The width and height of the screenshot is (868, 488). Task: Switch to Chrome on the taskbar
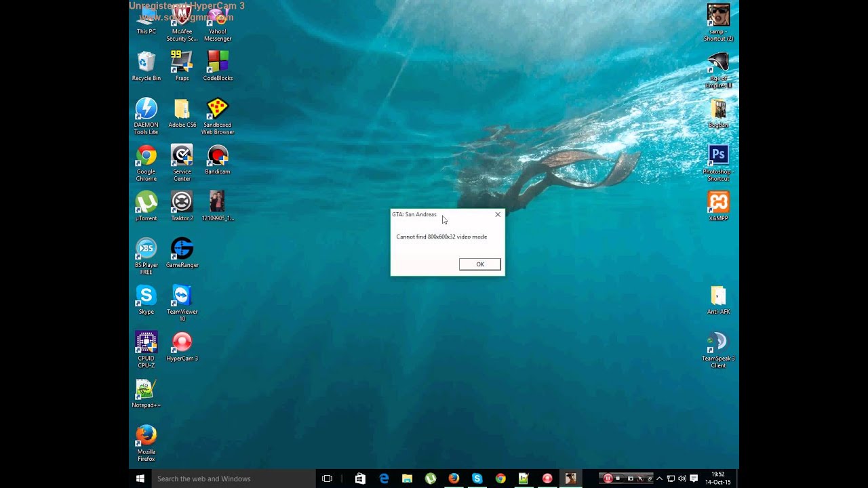click(500, 479)
